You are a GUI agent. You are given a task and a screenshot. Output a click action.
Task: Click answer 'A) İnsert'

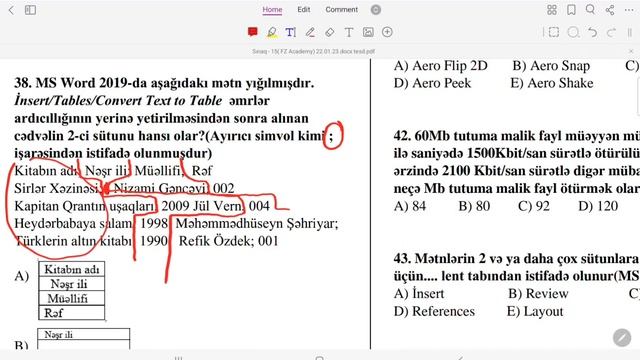(419, 294)
